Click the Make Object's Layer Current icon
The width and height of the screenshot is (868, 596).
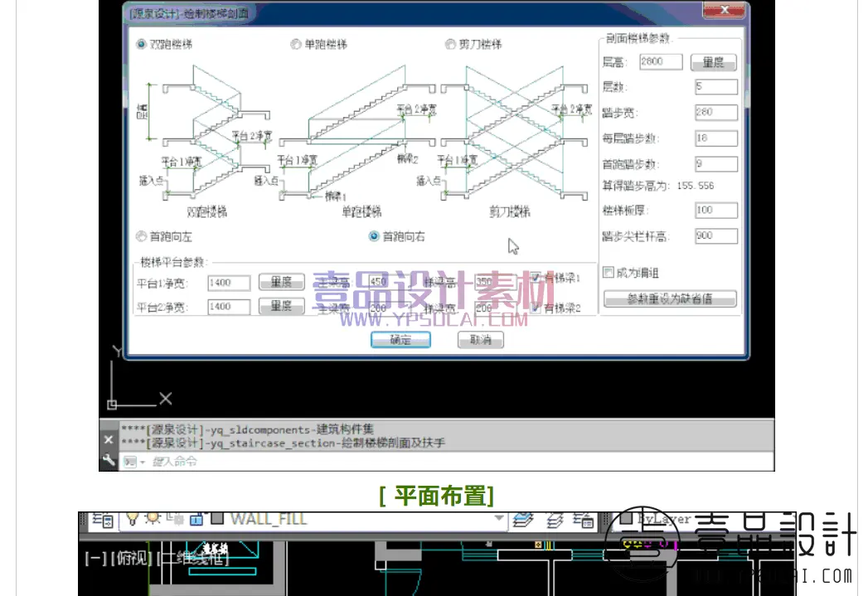[x=523, y=520]
